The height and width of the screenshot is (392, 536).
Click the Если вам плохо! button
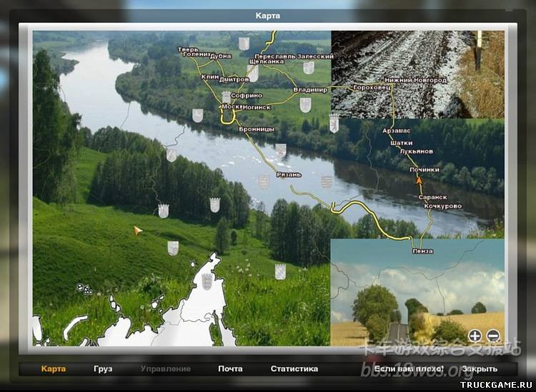(x=409, y=368)
